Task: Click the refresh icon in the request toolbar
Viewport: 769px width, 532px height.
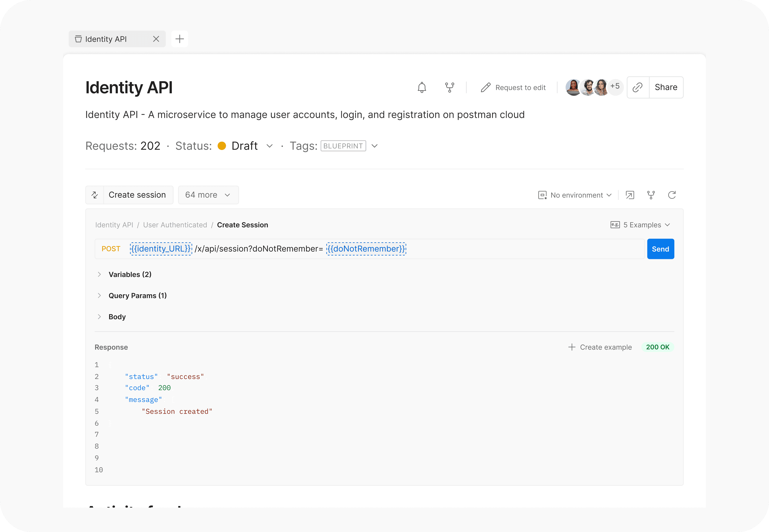Action: coord(672,195)
